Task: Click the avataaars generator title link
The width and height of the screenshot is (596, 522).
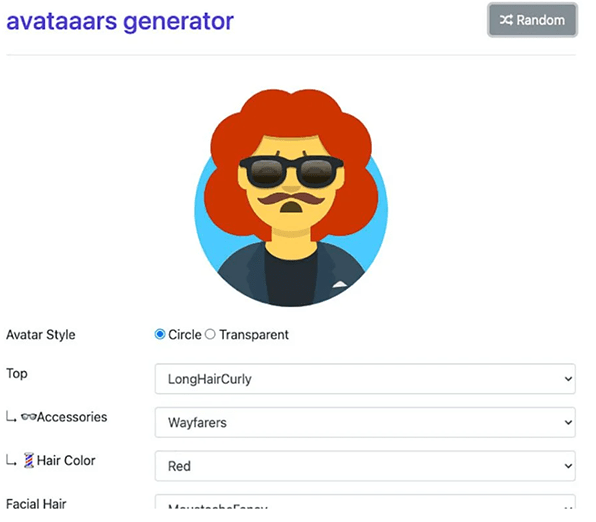Action: (x=120, y=21)
